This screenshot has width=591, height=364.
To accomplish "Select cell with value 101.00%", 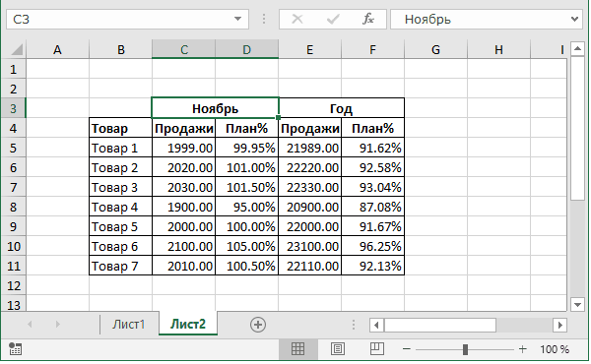I will [246, 167].
